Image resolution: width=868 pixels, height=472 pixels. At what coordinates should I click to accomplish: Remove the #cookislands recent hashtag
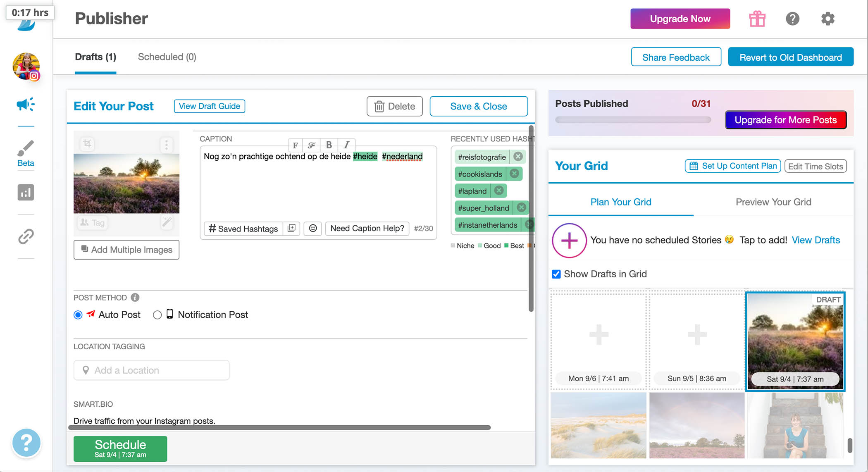point(514,174)
